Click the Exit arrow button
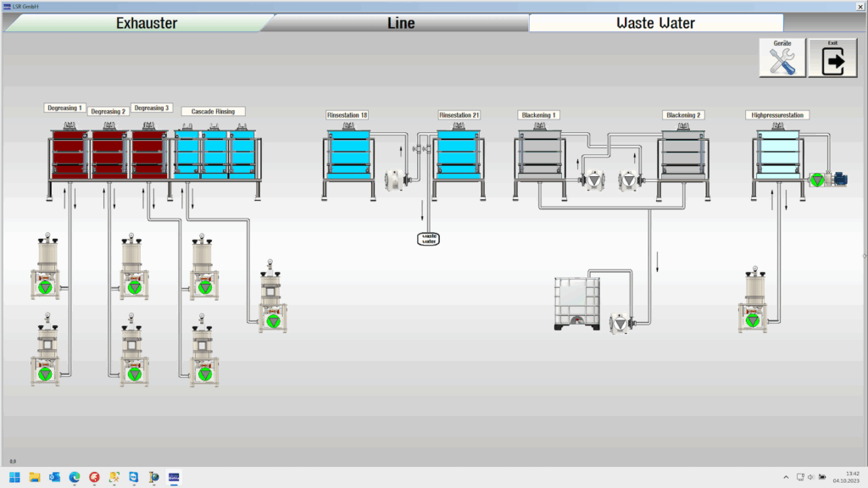The width and height of the screenshot is (868, 488). click(x=832, y=58)
